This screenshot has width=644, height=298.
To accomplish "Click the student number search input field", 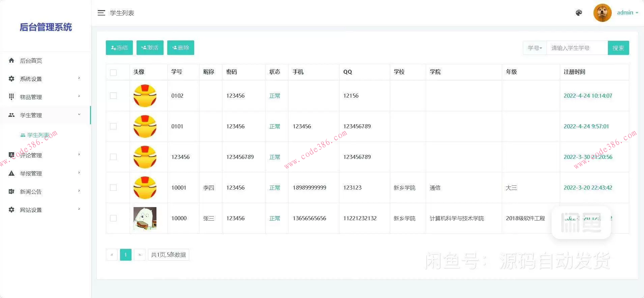I will click(x=577, y=48).
